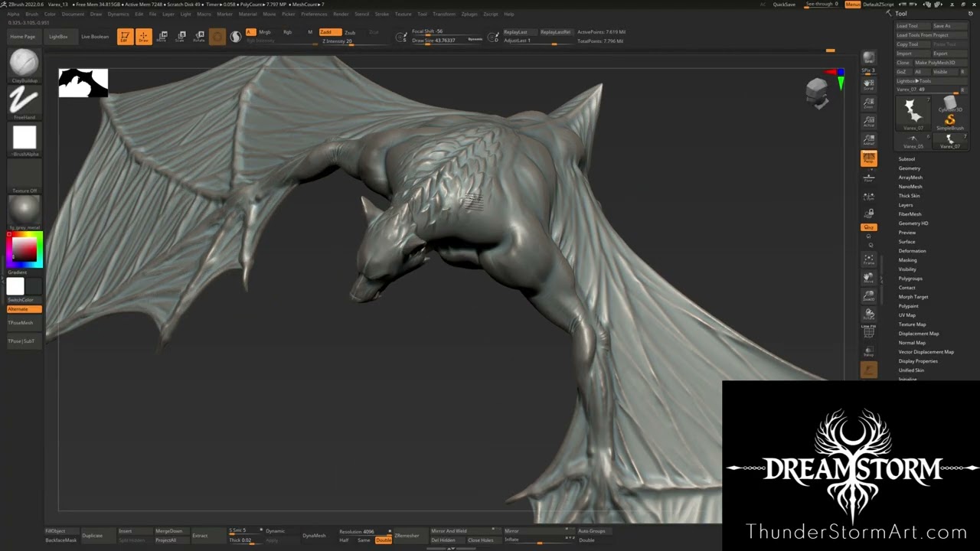Click Make PolyMesh3D button

pos(940,63)
